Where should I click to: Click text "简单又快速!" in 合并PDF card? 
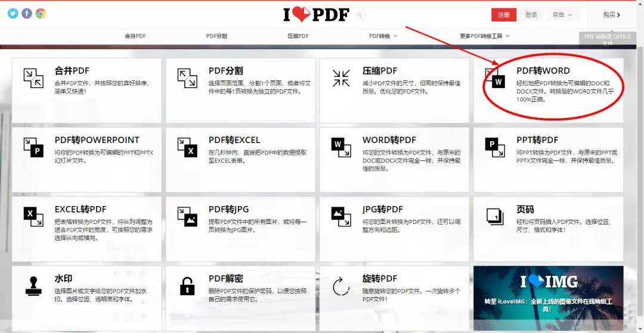(x=70, y=92)
